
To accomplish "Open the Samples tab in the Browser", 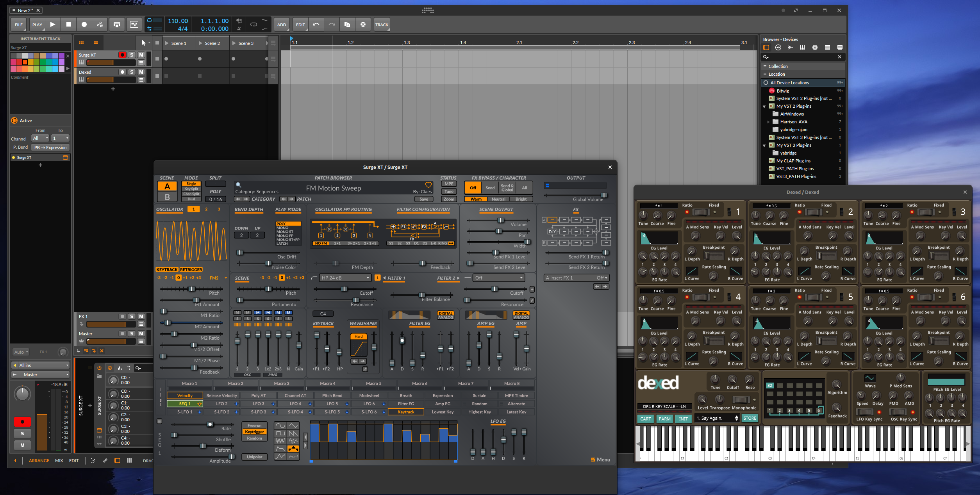I will point(790,48).
